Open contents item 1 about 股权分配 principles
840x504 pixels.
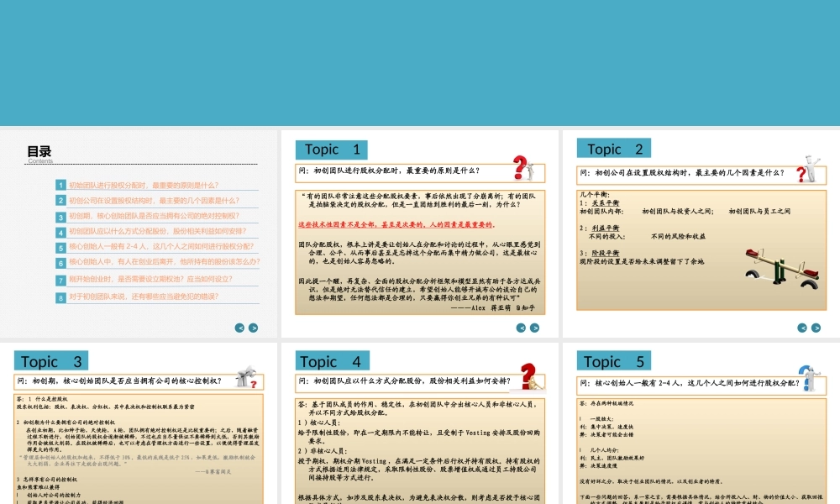tap(143, 185)
